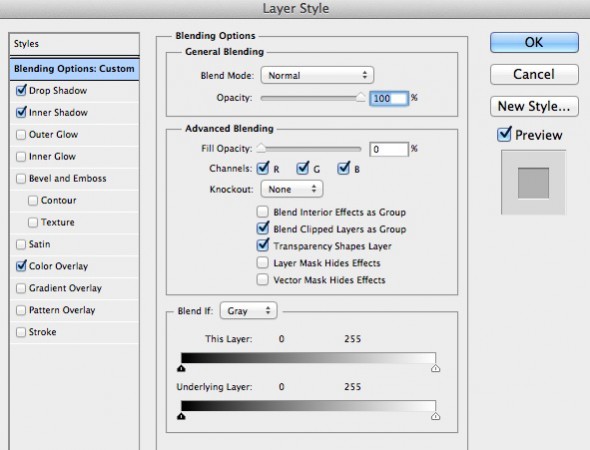Viewport: 590px width, 450px height.
Task: Enable the Stroke effect checkbox
Action: pyautogui.click(x=21, y=332)
